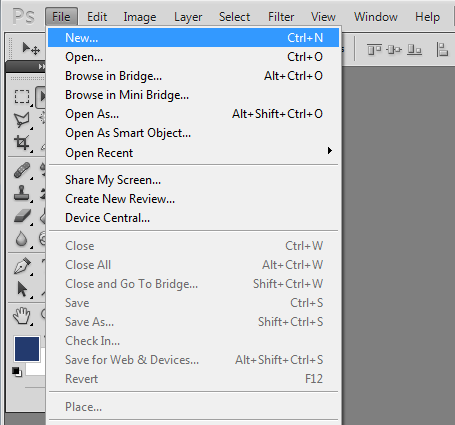The height and width of the screenshot is (425, 455).
Task: Select the Hand tool
Action: click(x=22, y=316)
